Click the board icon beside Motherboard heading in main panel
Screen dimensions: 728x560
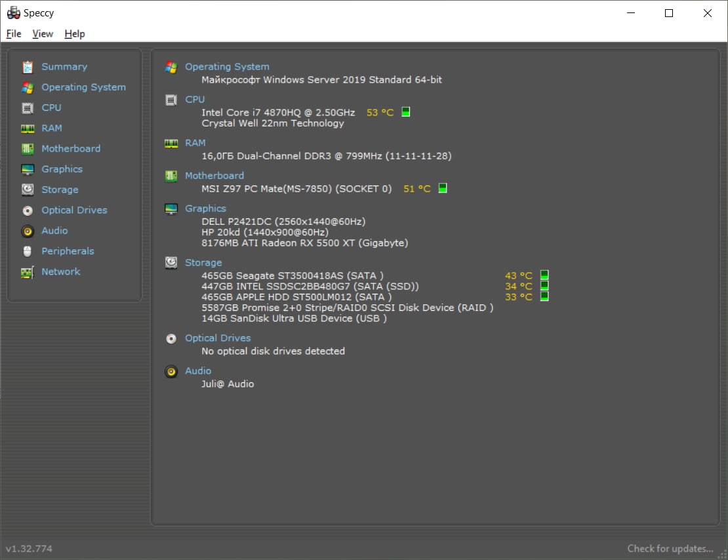(x=171, y=176)
